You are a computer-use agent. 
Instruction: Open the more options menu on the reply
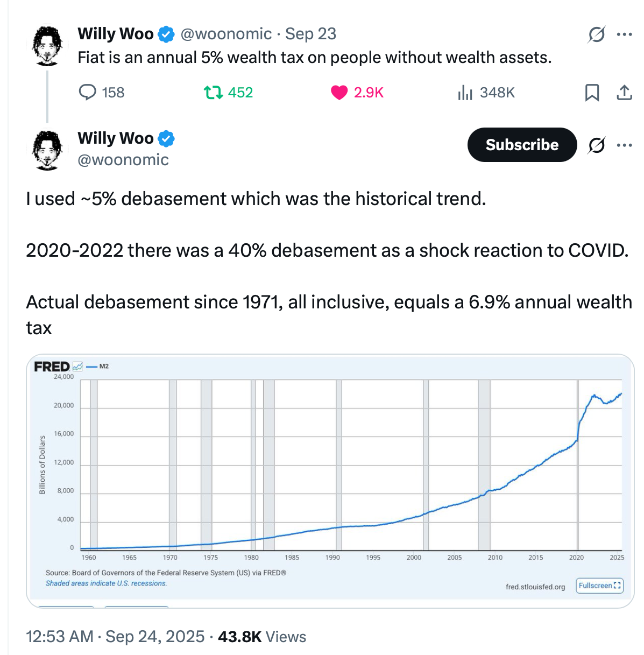624,145
